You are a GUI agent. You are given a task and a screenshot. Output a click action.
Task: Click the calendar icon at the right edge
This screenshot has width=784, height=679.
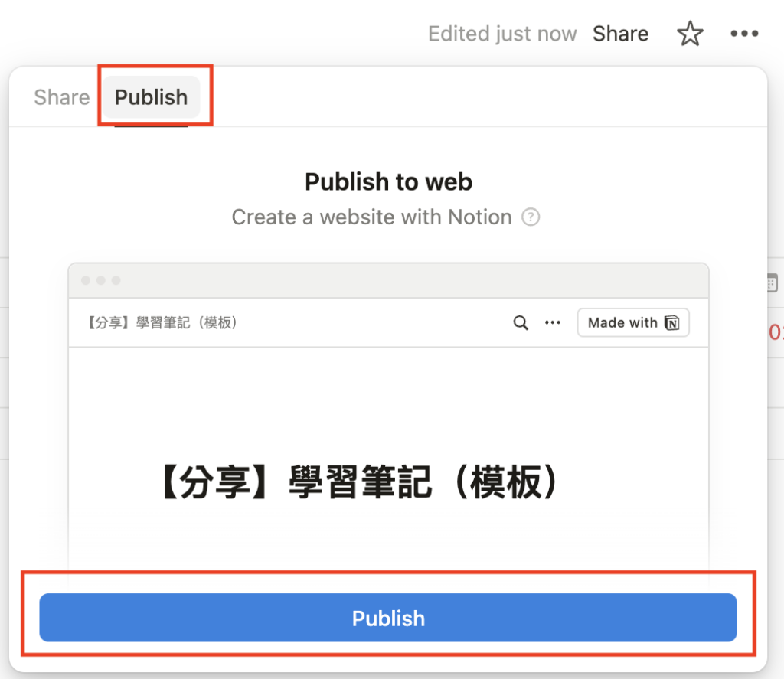[x=772, y=282]
